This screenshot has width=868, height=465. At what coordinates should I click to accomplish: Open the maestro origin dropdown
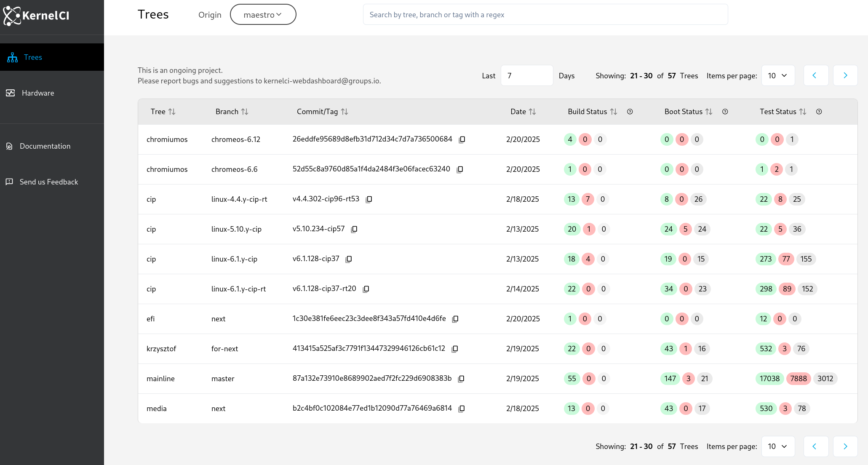click(263, 15)
